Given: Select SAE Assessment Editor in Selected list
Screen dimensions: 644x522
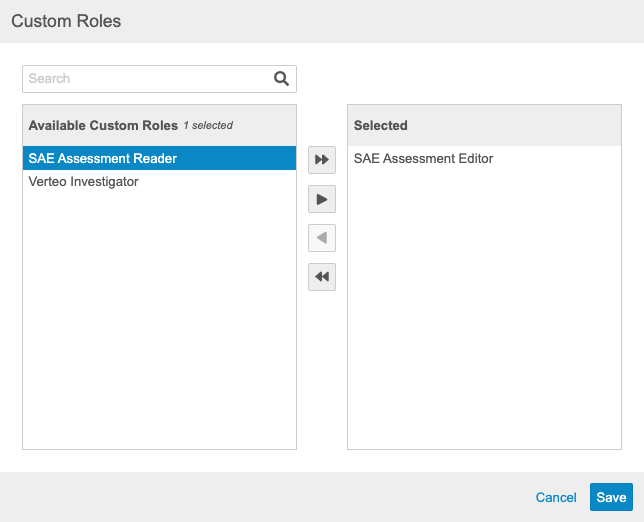Looking at the screenshot, I should pyautogui.click(x=423, y=158).
